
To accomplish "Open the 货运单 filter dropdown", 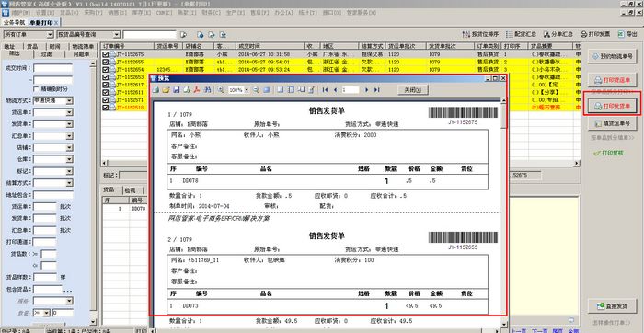I will [69, 112].
